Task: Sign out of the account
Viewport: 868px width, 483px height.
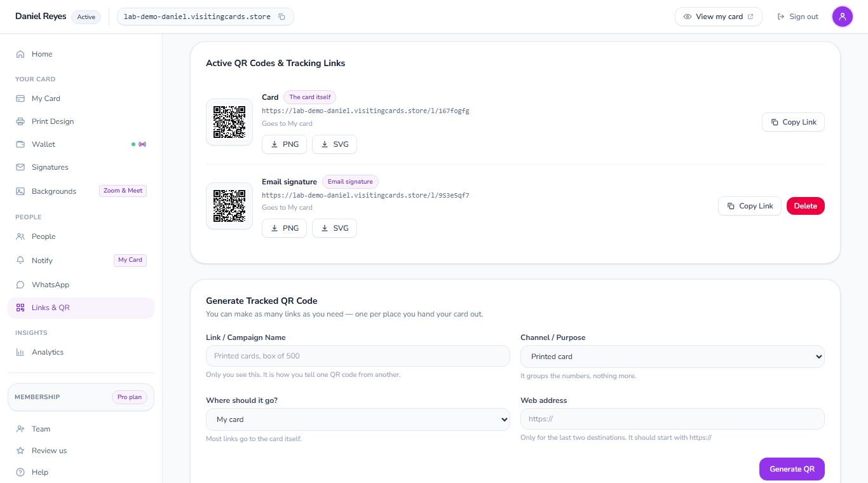Action: pos(797,17)
